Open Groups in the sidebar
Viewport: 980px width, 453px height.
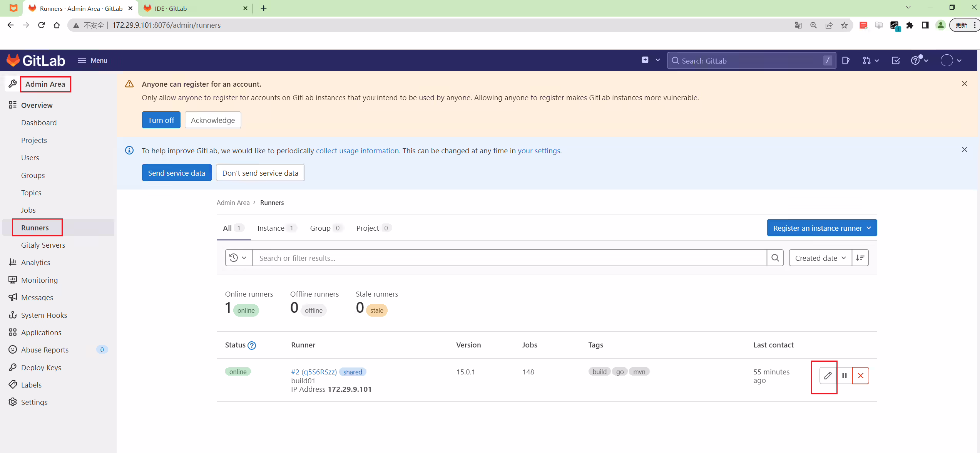click(33, 175)
